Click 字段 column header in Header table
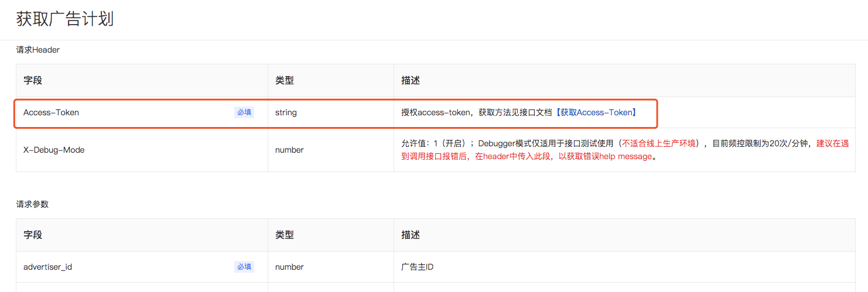The image size is (868, 292). point(33,81)
